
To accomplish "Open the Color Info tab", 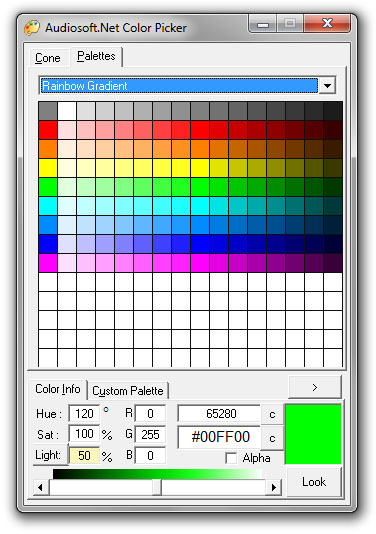I will pos(58,389).
